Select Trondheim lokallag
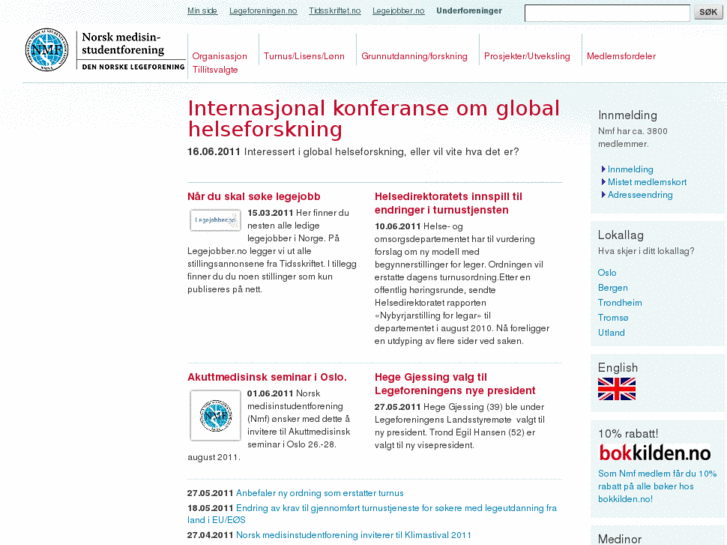Screen dimensions: 727x545 [620, 303]
